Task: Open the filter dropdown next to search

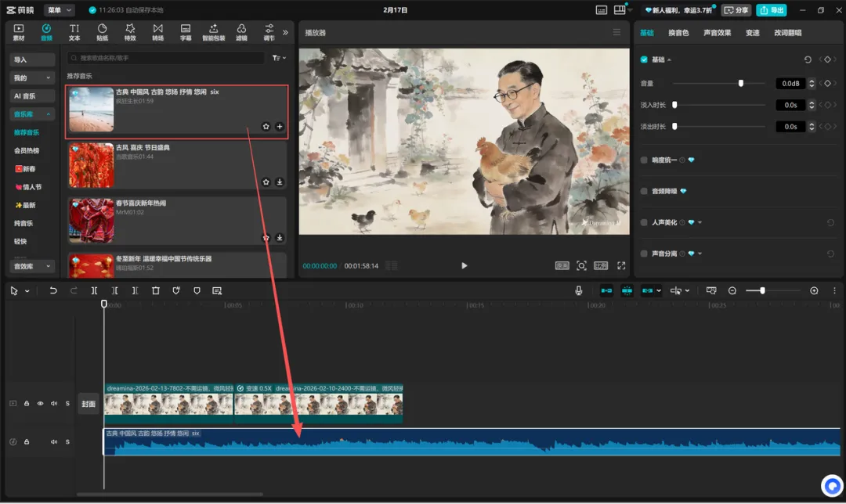Action: pos(279,58)
